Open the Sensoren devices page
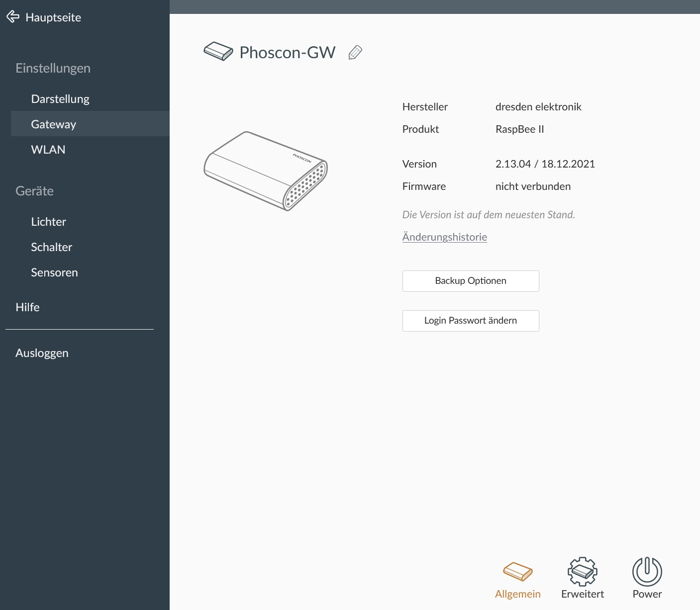 coord(55,272)
